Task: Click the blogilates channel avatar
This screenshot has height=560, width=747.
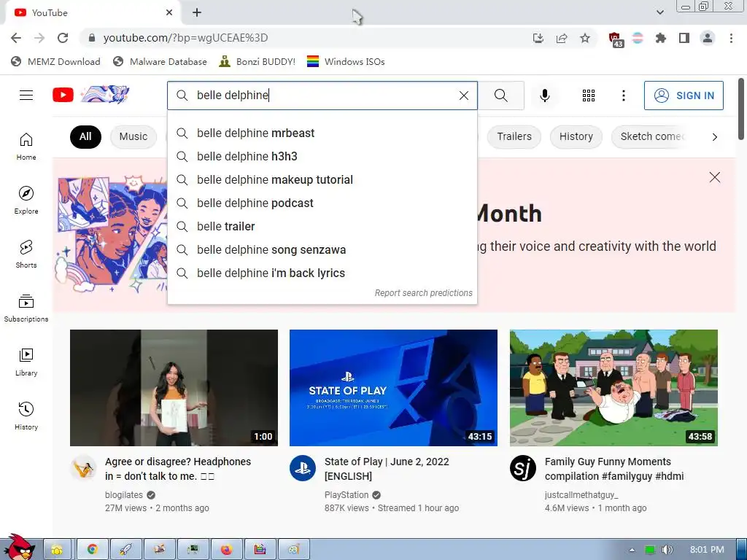Action: coord(83,468)
